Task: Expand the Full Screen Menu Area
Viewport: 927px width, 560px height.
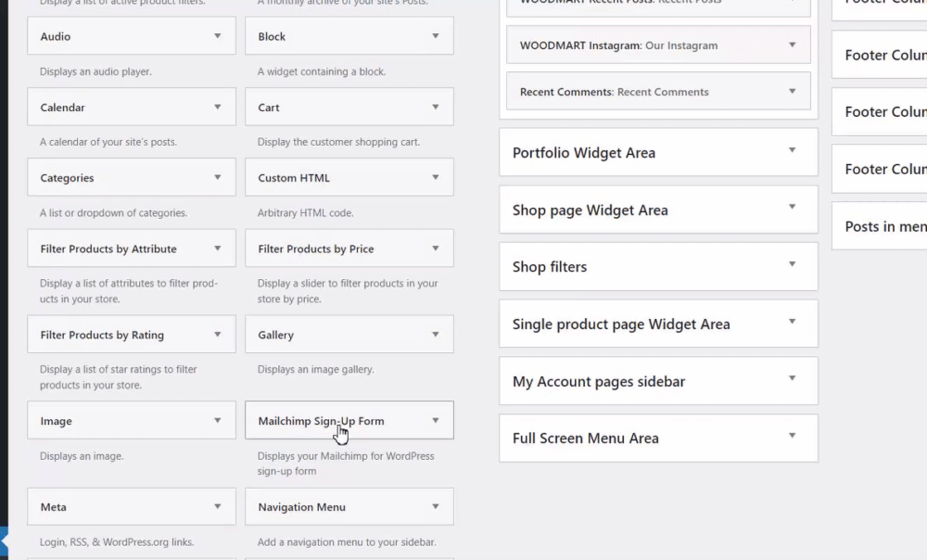Action: click(792, 437)
